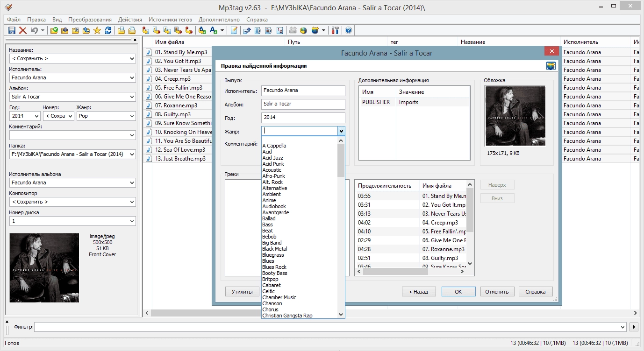Click the Tag to Tag converter icon

[x=189, y=30]
